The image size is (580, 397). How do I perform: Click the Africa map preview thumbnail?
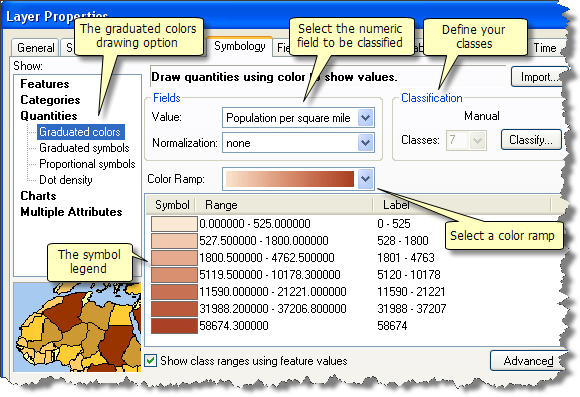click(77, 327)
